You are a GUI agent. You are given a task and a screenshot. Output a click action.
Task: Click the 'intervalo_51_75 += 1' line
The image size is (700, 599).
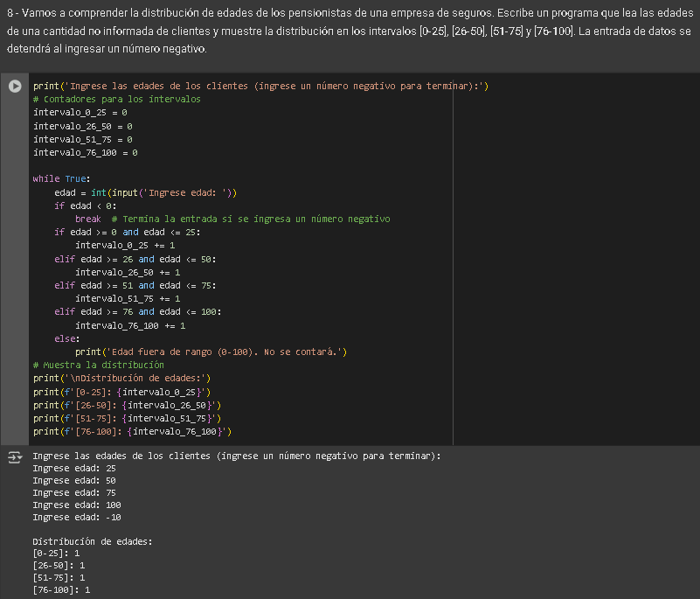click(128, 299)
